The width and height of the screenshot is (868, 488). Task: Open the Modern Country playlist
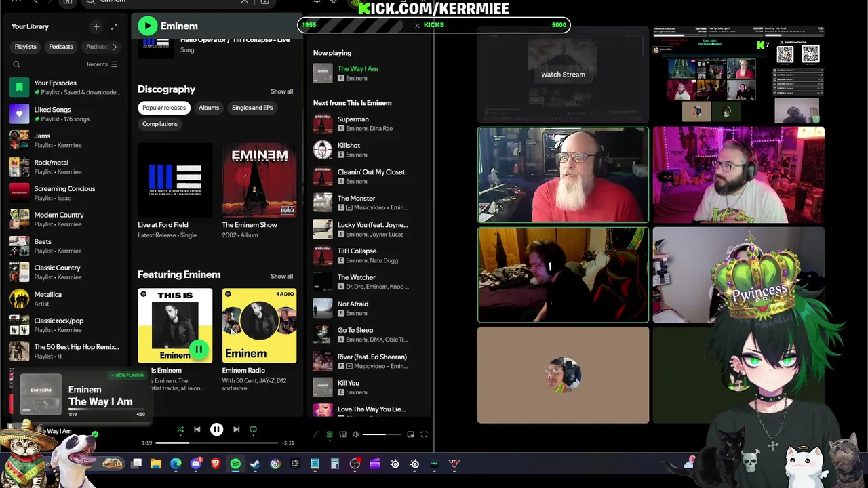66,220
